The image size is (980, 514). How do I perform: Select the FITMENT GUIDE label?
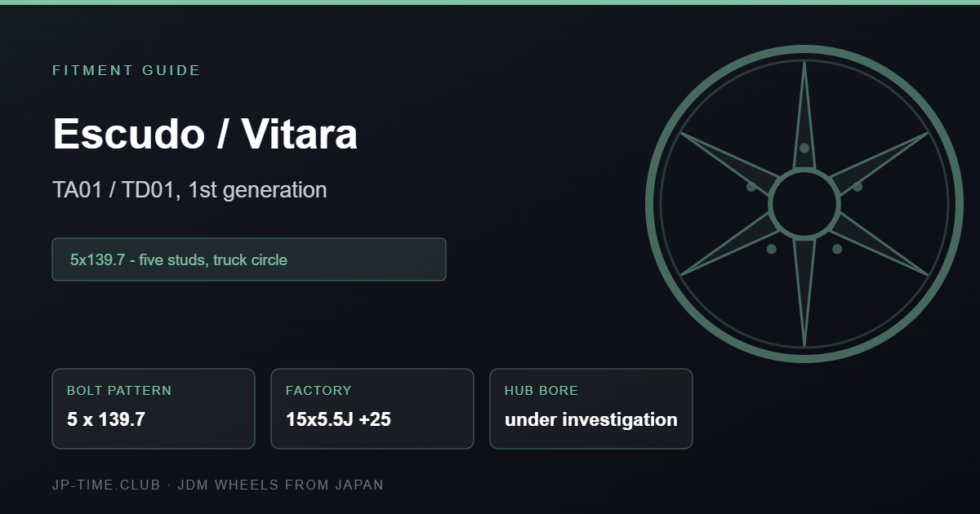127,70
